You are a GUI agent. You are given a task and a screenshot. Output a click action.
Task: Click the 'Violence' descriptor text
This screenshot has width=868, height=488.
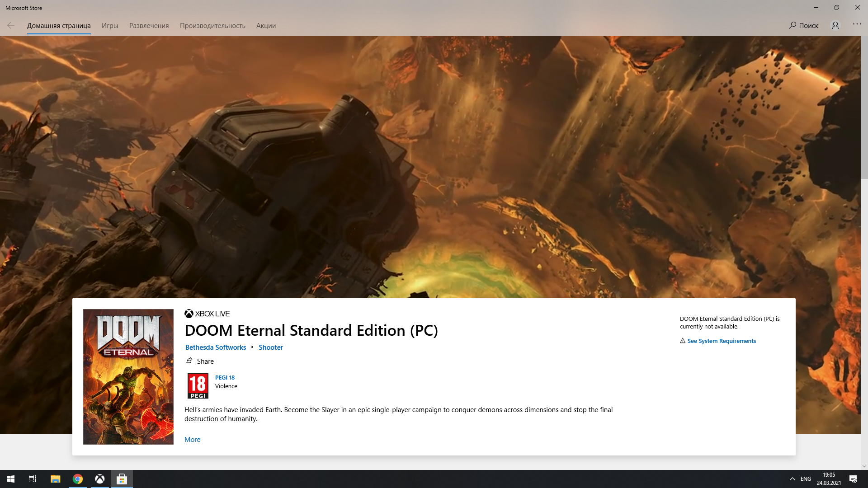pyautogui.click(x=226, y=386)
